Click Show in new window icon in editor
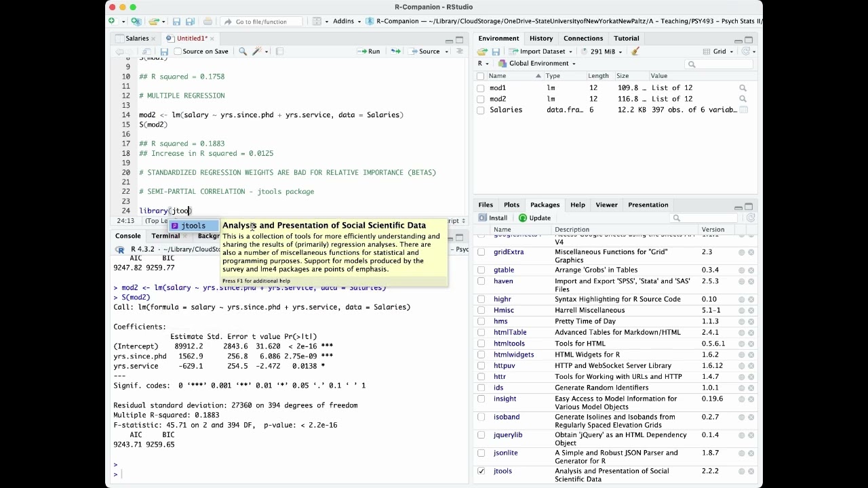868x488 pixels. (146, 52)
